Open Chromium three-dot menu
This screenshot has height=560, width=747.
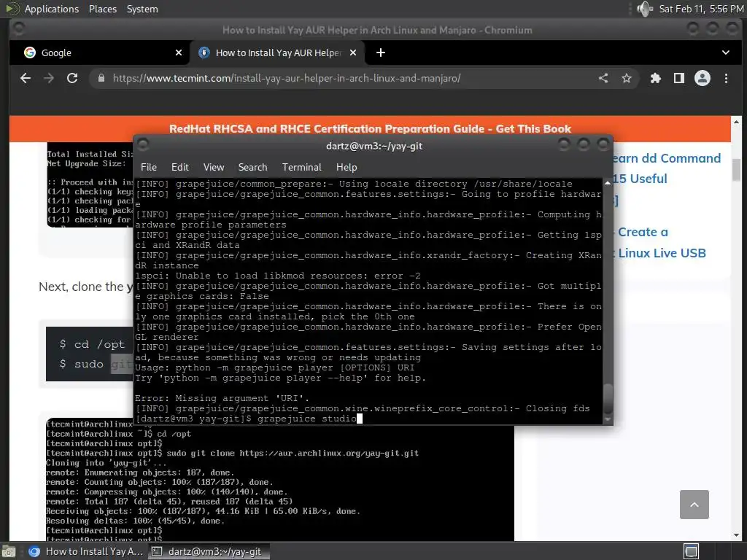726,78
